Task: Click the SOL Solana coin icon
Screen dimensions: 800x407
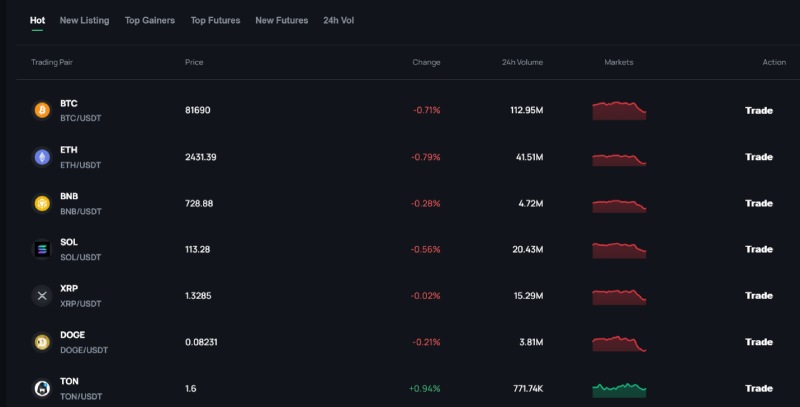Action: pyautogui.click(x=42, y=249)
